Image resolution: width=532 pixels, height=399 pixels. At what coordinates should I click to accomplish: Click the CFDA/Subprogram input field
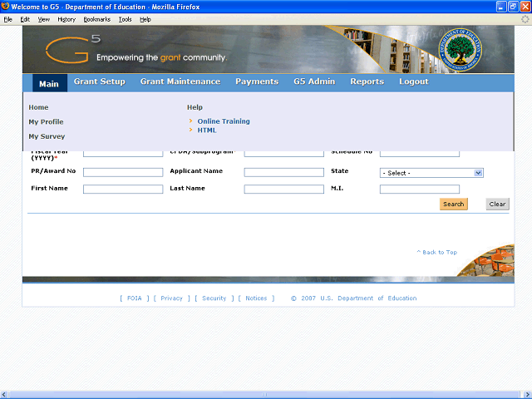[x=284, y=154]
